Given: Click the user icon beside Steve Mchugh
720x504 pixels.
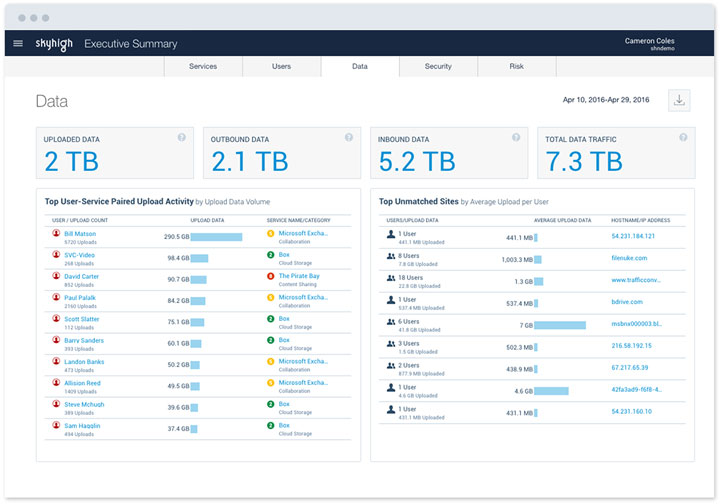Looking at the screenshot, I should coord(56,404).
